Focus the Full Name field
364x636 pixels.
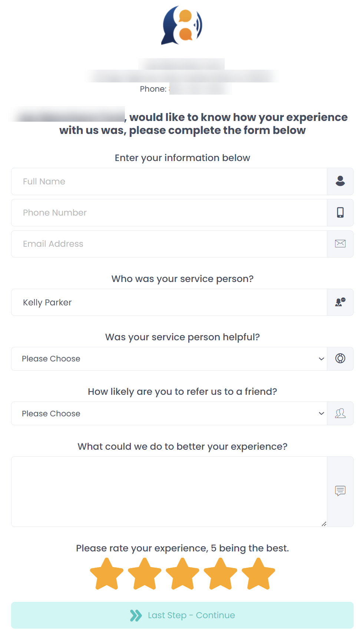[169, 181]
